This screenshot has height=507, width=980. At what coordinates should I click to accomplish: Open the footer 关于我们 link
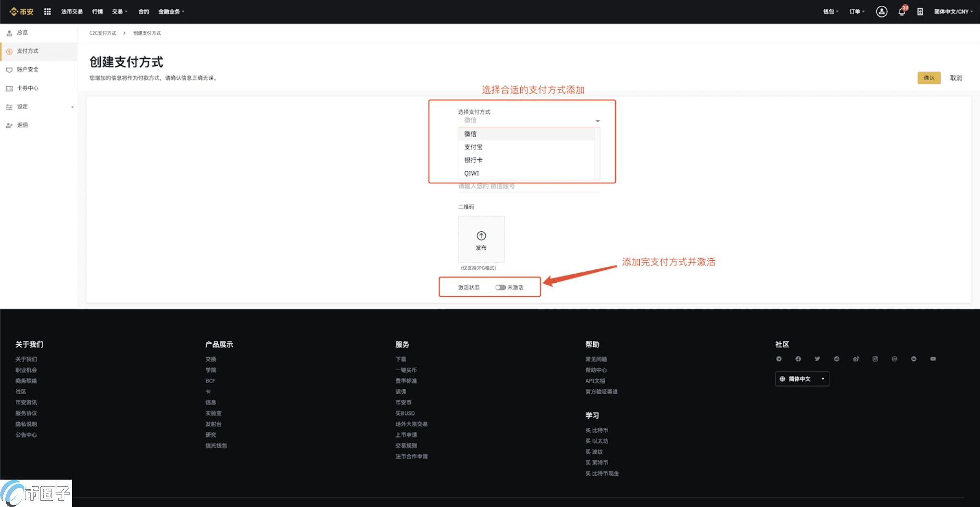click(26, 359)
